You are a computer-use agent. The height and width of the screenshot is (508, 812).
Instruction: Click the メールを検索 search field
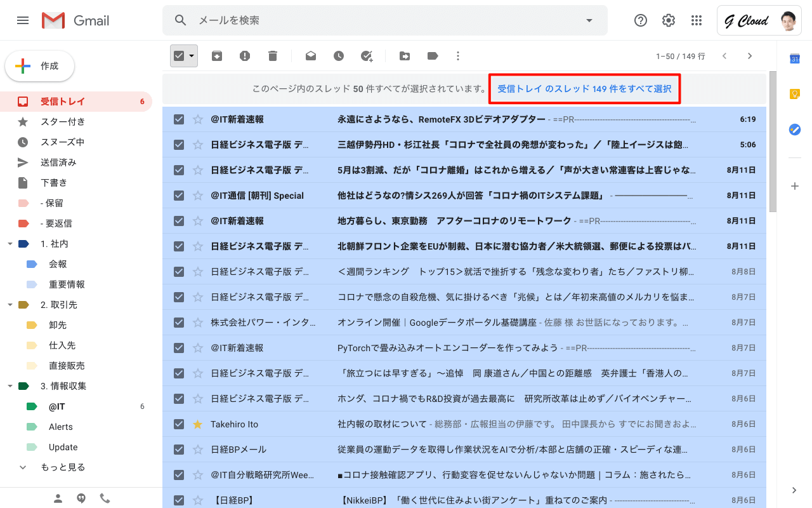tap(385, 20)
